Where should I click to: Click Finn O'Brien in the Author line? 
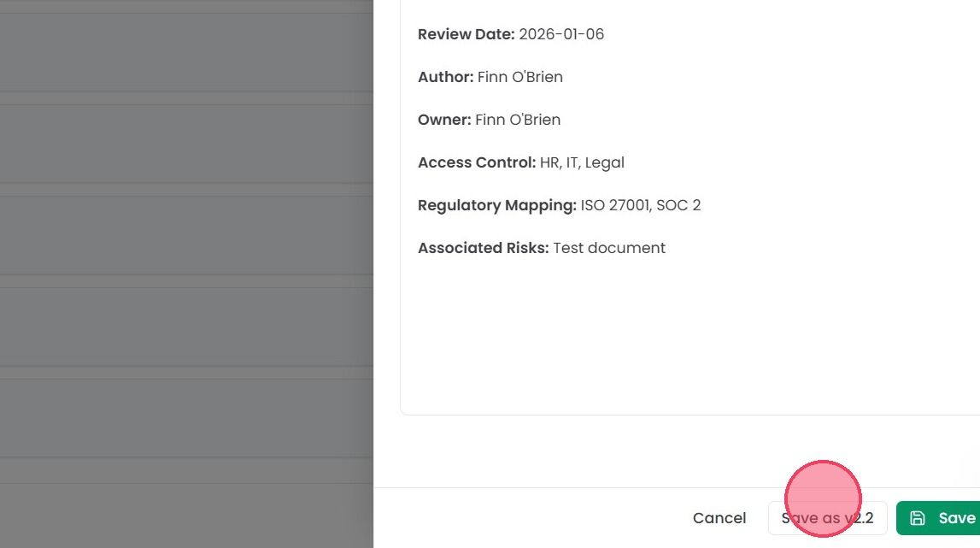(520, 77)
